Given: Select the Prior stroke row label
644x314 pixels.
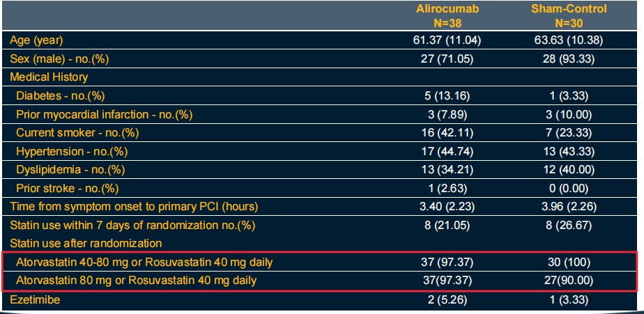Looking at the screenshot, I should coord(68,188).
